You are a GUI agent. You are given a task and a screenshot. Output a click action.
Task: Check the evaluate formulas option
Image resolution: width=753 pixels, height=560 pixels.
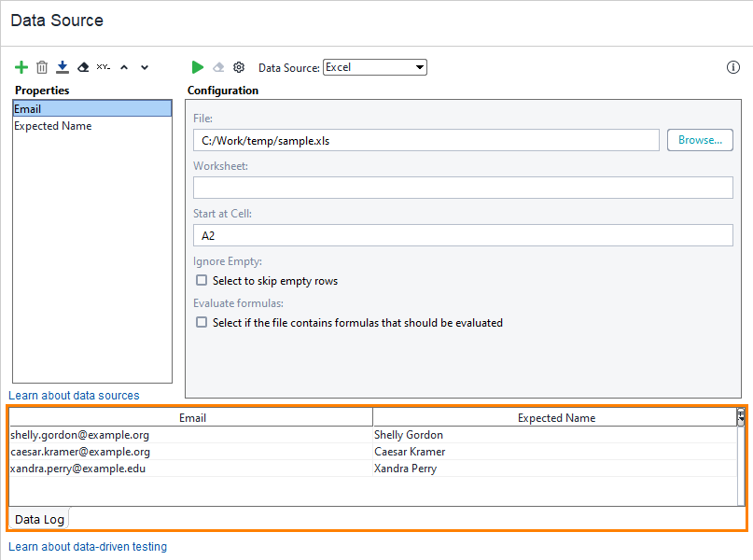201,322
